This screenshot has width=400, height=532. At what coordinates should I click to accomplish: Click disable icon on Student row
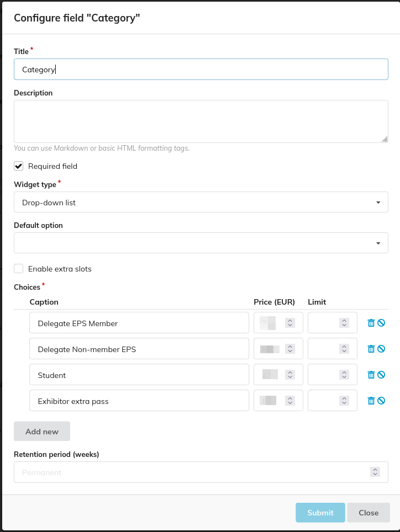pyautogui.click(x=381, y=375)
